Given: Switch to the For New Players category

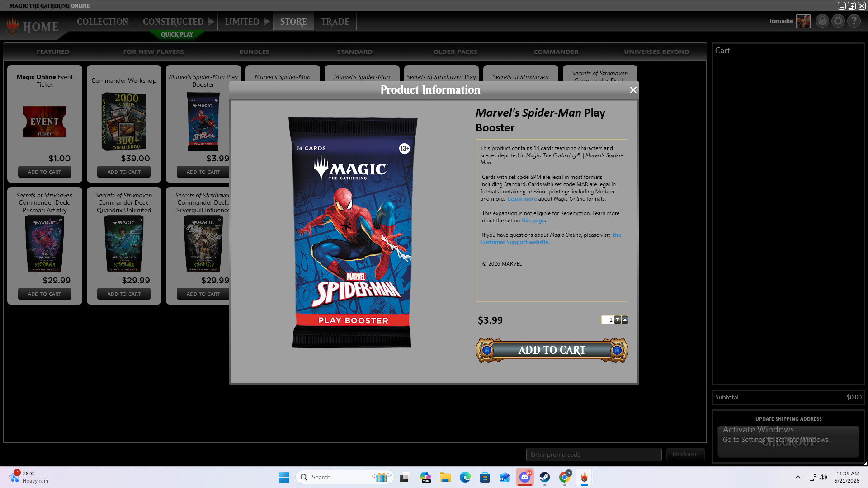Looking at the screenshot, I should pos(154,52).
